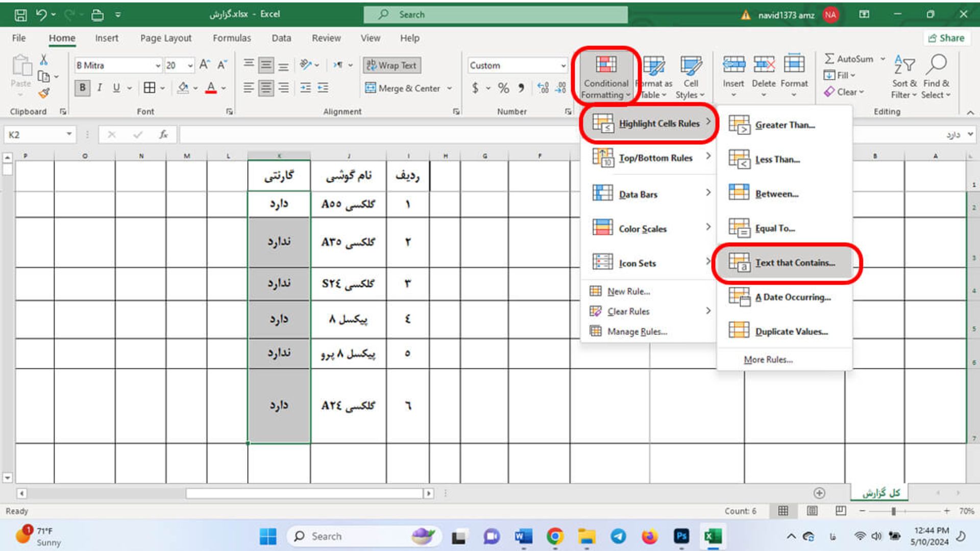Open the number format dropdown showing Custom
Viewport: 980px width, 551px height.
click(x=563, y=65)
